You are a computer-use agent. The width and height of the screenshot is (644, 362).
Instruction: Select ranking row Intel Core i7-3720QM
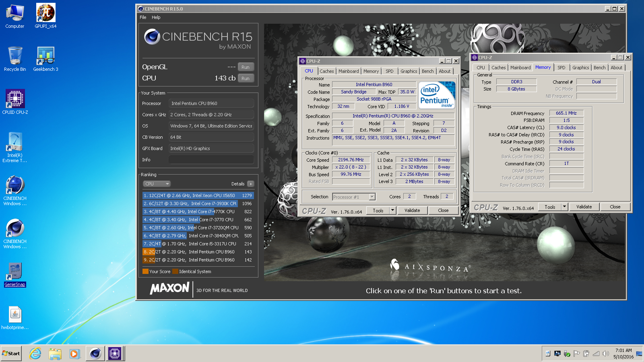pyautogui.click(x=198, y=228)
